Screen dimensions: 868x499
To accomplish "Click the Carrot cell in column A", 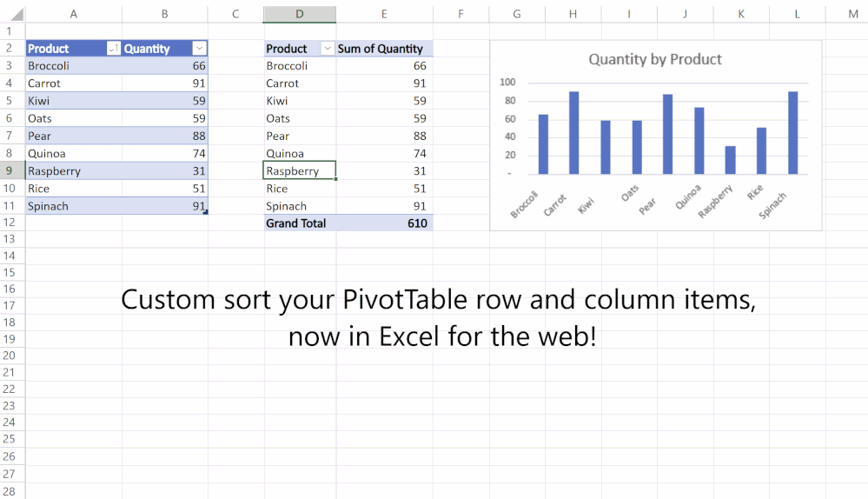I will tap(74, 83).
